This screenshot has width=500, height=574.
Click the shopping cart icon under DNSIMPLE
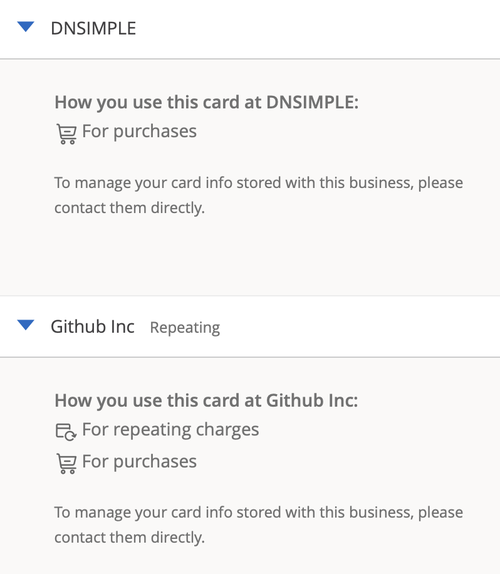point(66,134)
